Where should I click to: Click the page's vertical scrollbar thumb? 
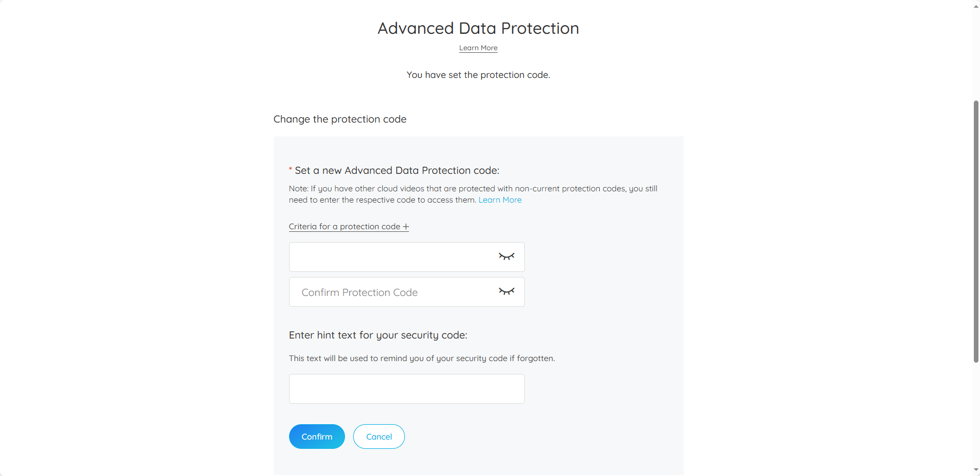pos(976,232)
